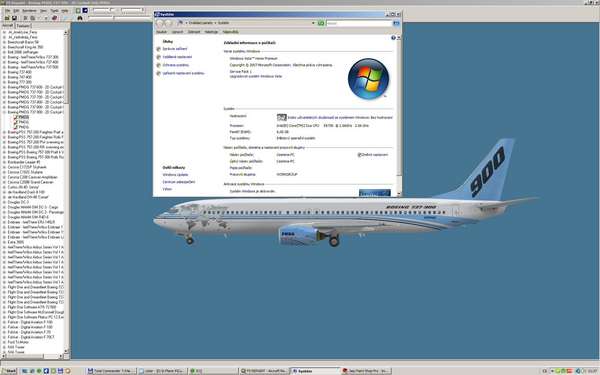The image size is (600, 375).
Task: Switch to Jasc Paint Shop Pro taskbar button
Action: click(366, 371)
